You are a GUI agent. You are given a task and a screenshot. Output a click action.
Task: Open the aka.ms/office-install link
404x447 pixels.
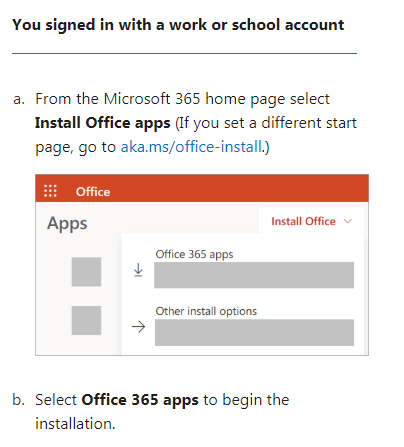coord(191,147)
